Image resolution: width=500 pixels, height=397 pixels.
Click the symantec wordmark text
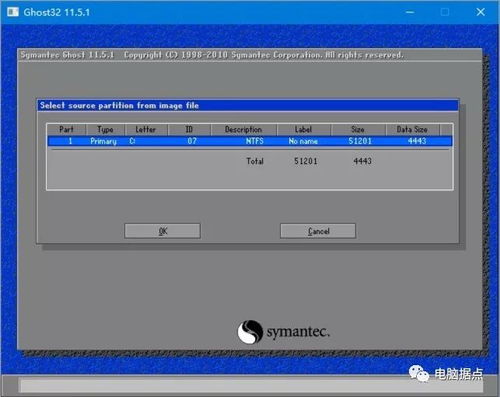pos(298,332)
